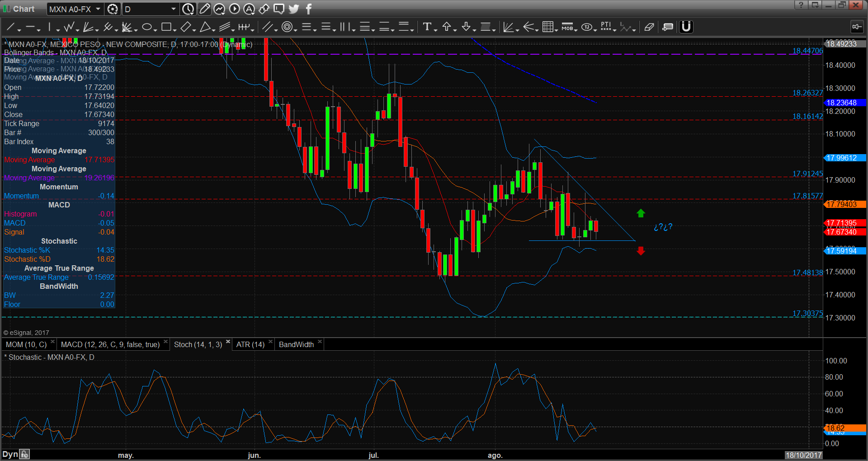Select the trend line drawing tool

(10, 27)
